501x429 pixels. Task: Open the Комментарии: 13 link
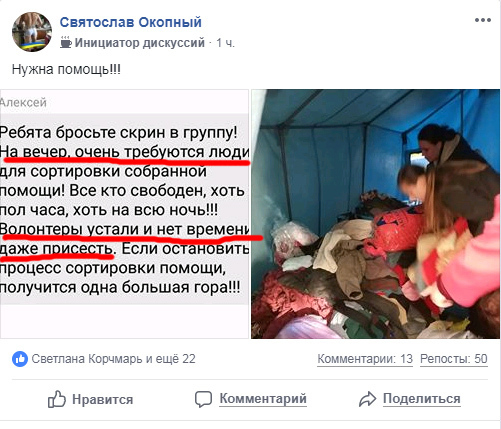[365, 359]
